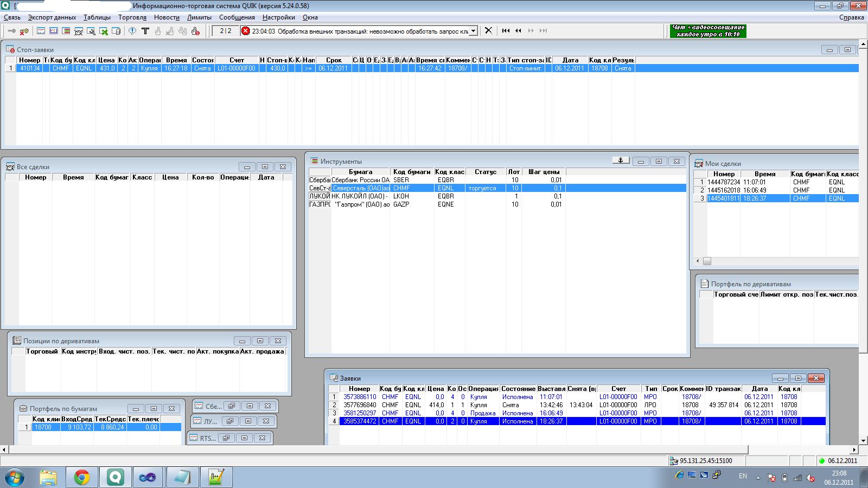Jump to first message with skip-back arrows
Viewport: 868px width, 488px height.
point(506,30)
